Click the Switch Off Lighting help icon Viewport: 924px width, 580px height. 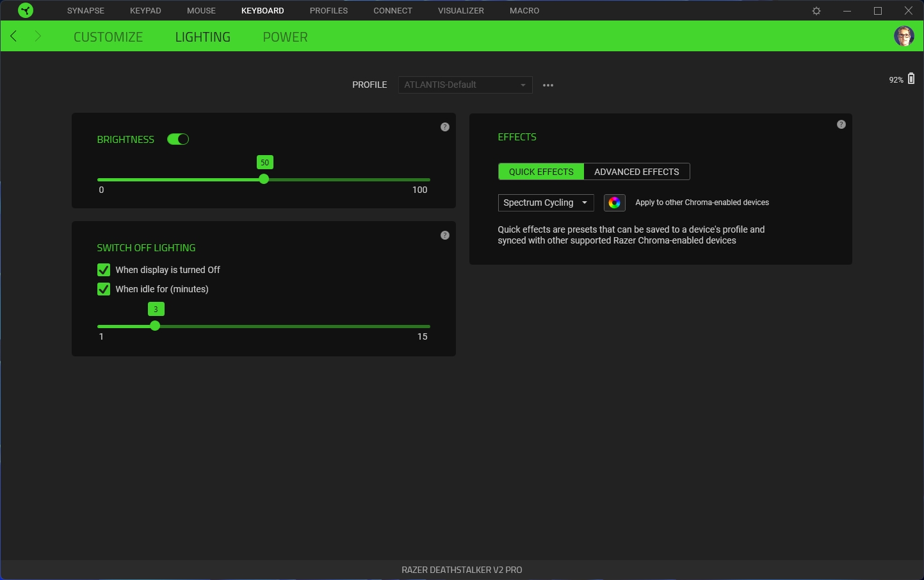coord(445,235)
